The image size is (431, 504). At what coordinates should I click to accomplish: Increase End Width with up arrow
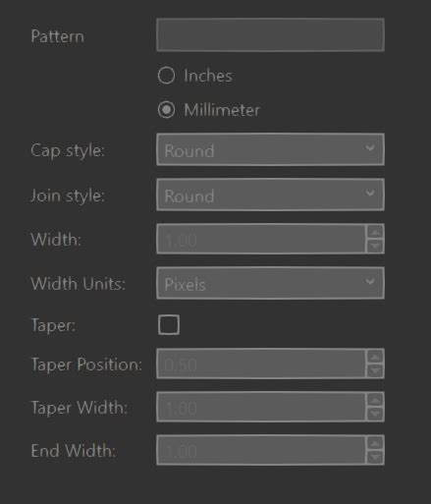375,443
